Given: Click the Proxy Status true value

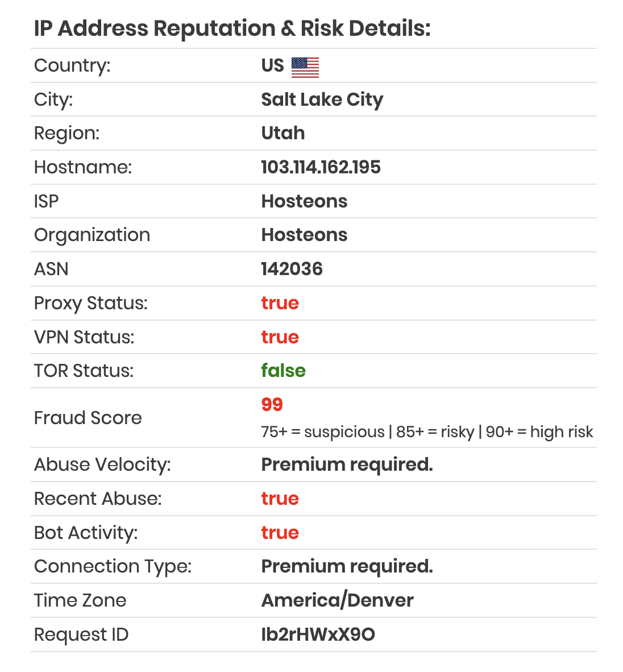Looking at the screenshot, I should 280,304.
